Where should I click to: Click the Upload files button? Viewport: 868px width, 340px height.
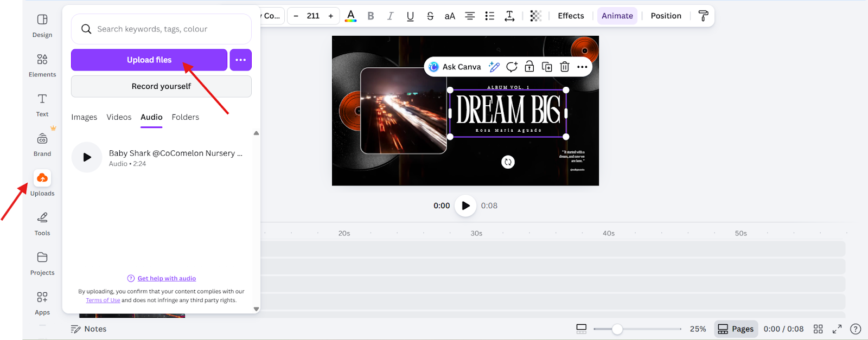[x=149, y=60]
